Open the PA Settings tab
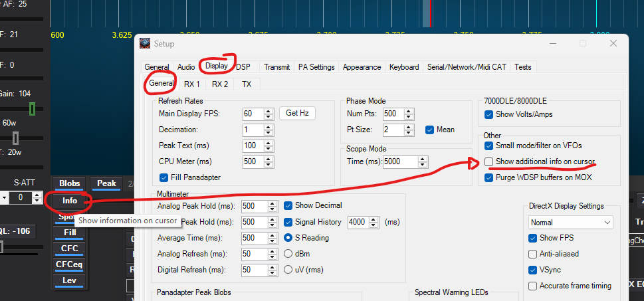This screenshot has height=301, width=644. tap(316, 67)
